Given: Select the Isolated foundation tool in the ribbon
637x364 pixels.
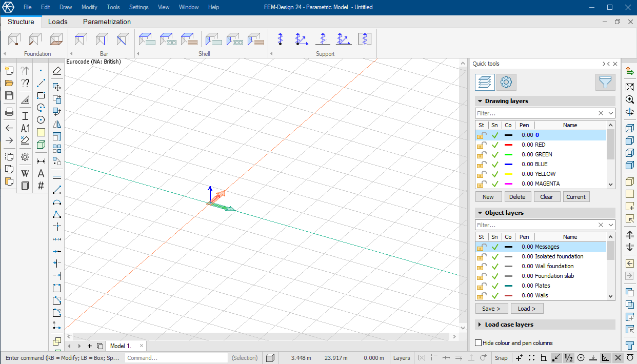Looking at the screenshot, I should [x=14, y=39].
